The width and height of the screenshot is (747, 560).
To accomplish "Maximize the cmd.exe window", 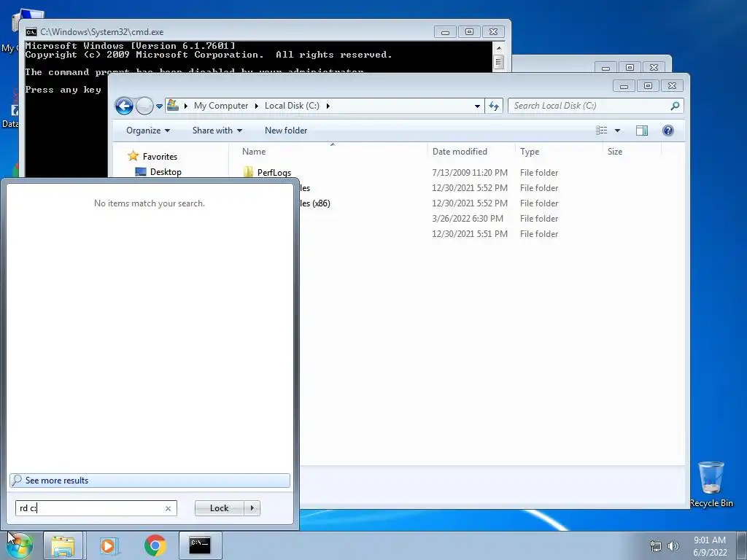I will pos(469,32).
